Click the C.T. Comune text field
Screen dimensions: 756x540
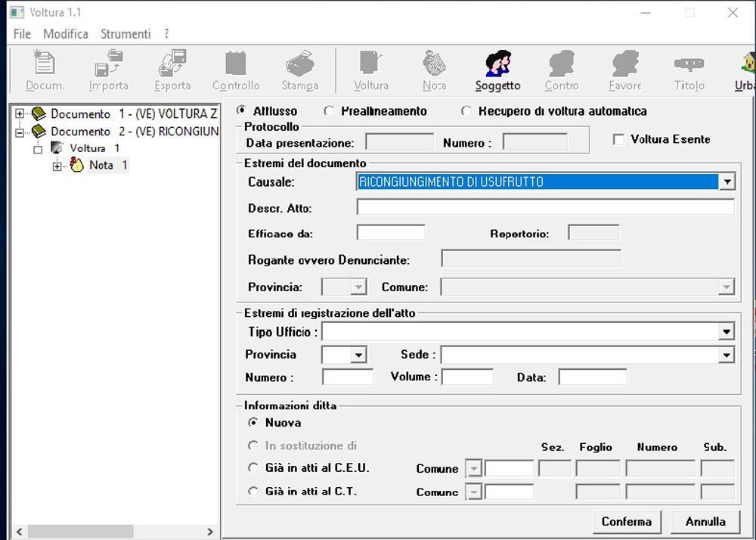[509, 492]
